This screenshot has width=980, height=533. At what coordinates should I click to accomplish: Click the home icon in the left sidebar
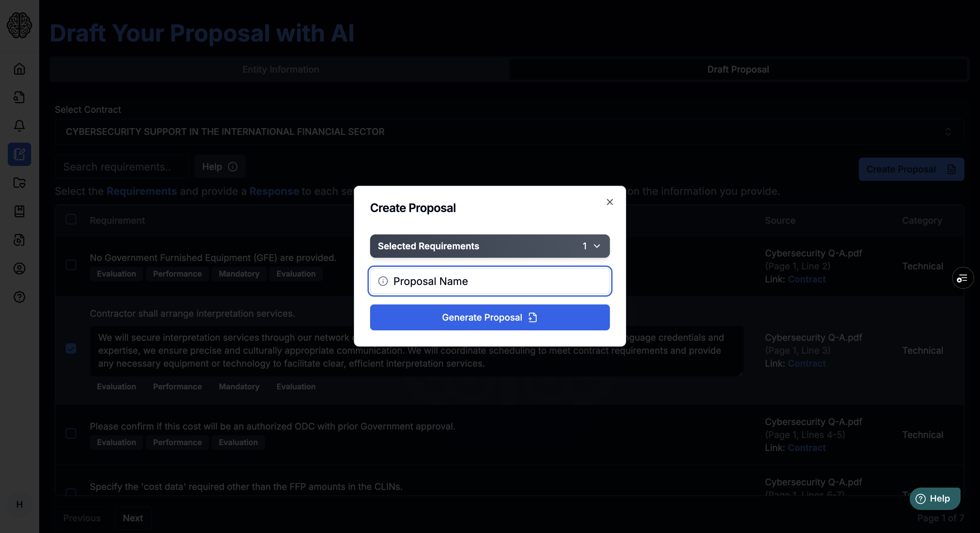(19, 68)
